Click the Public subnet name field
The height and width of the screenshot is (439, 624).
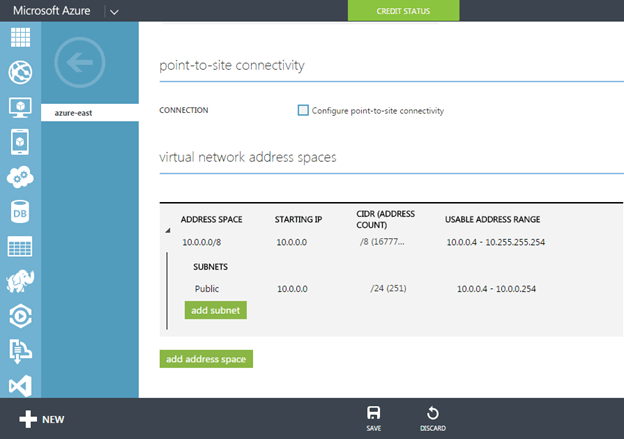[207, 288]
